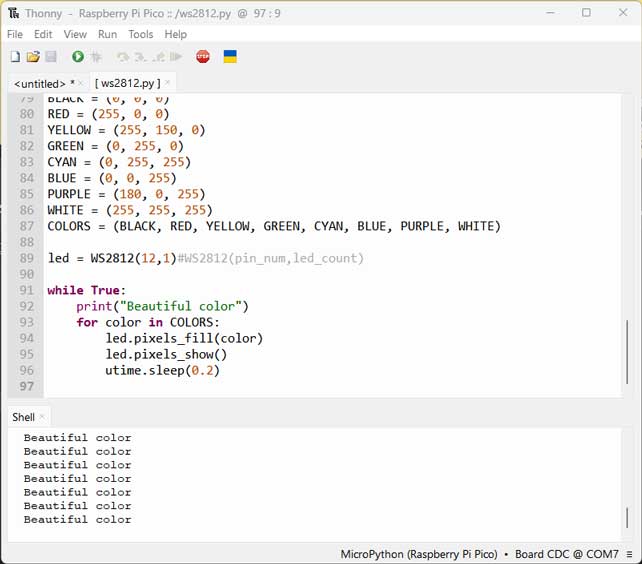The height and width of the screenshot is (564, 642).
Task: Click the New file icon
Action: click(15, 57)
